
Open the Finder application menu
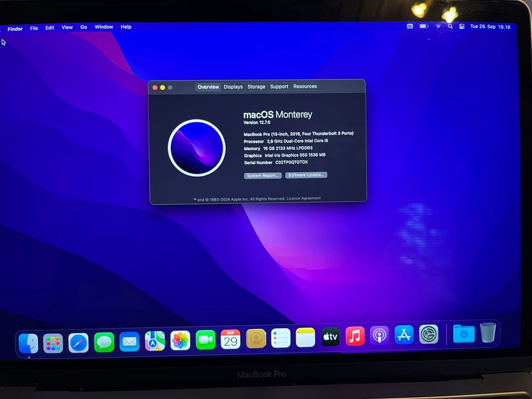coord(15,29)
